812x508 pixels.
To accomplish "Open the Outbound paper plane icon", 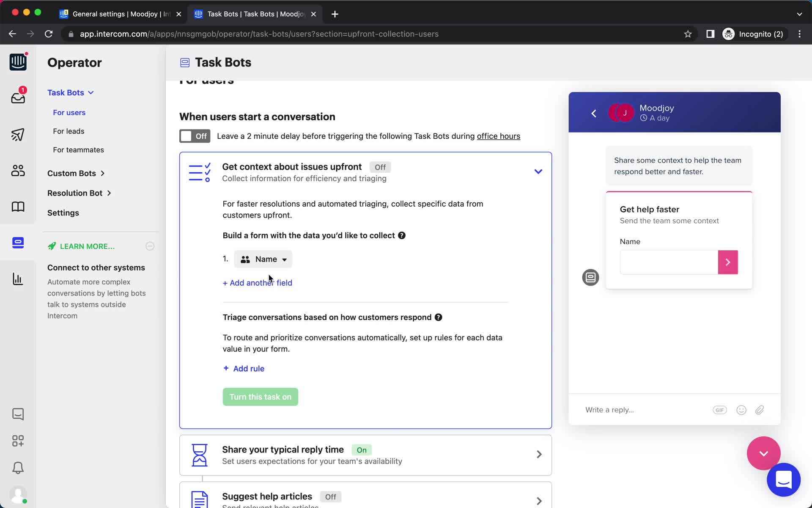I will click(18, 135).
